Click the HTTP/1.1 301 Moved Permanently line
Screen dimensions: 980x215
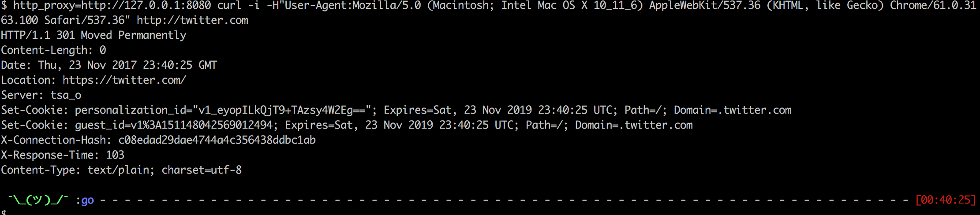tap(94, 35)
